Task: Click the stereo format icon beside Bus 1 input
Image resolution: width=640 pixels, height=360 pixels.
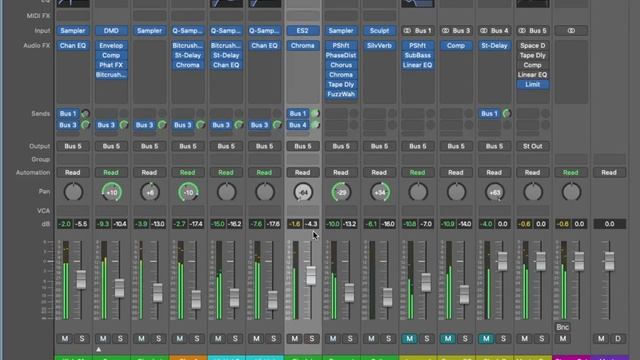Action: [407, 31]
